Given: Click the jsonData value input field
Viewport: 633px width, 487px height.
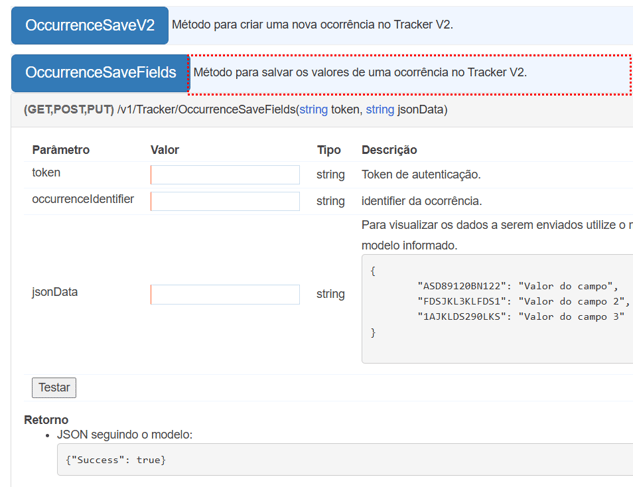Looking at the screenshot, I should pyautogui.click(x=225, y=294).
